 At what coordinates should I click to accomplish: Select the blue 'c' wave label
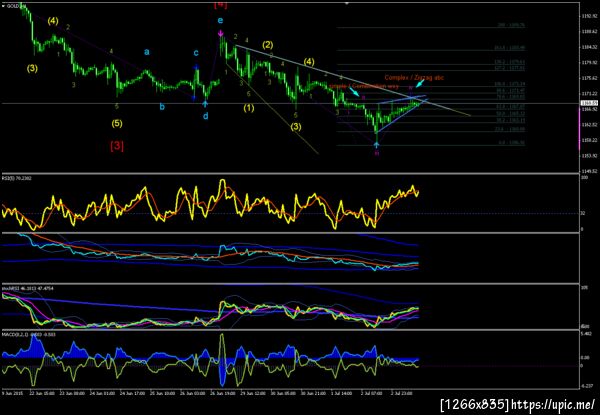pos(196,53)
